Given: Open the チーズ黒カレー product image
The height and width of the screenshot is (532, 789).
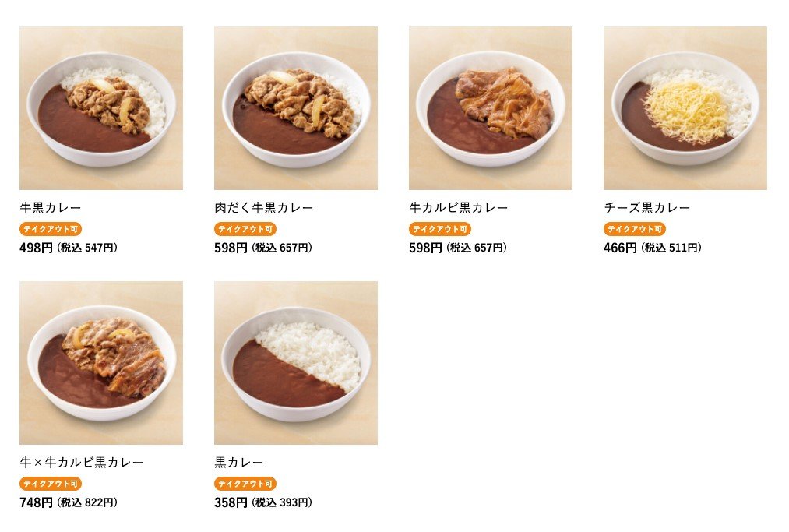Looking at the screenshot, I should coord(685,108).
